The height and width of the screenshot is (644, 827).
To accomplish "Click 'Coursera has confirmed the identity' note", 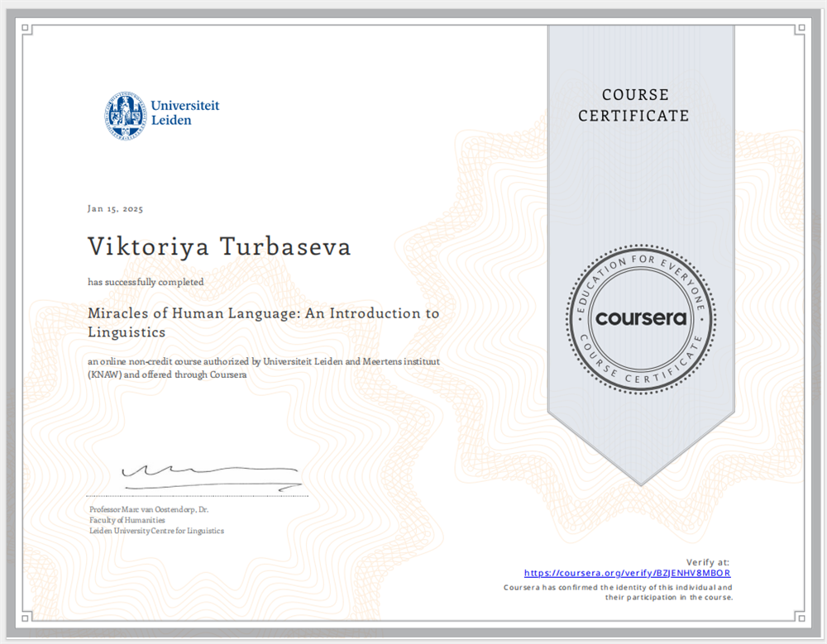I will 618,592.
